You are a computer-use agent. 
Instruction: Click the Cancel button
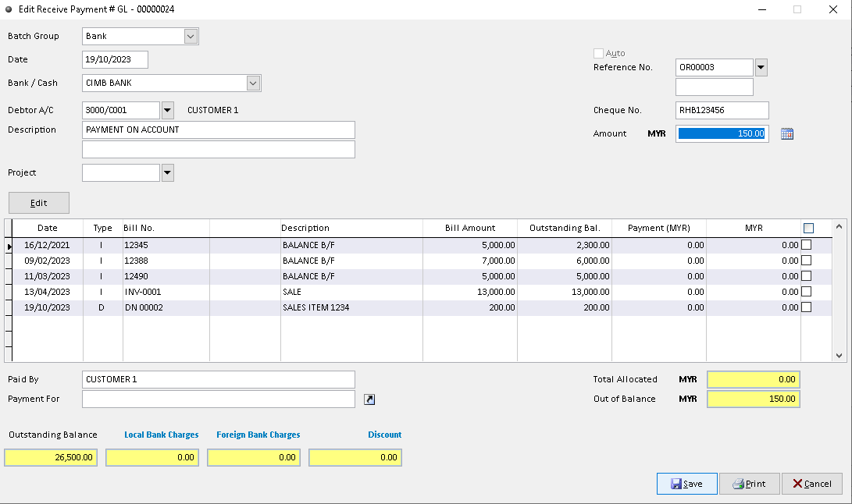coord(812,484)
